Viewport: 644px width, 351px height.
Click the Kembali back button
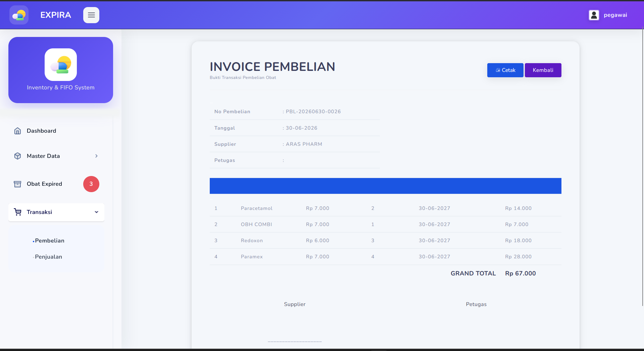coord(543,70)
